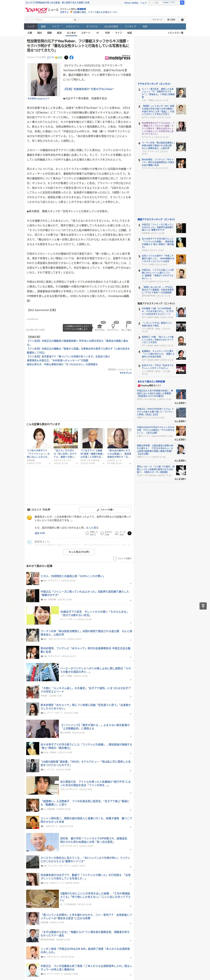
Task: Open the スポーツ category tab
Action: click(x=86, y=33)
